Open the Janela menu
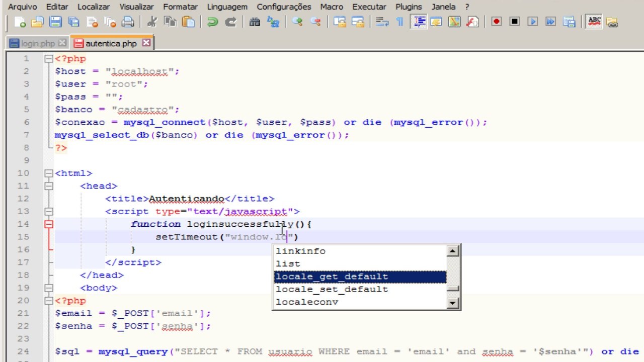The width and height of the screenshot is (644, 362). click(x=443, y=7)
